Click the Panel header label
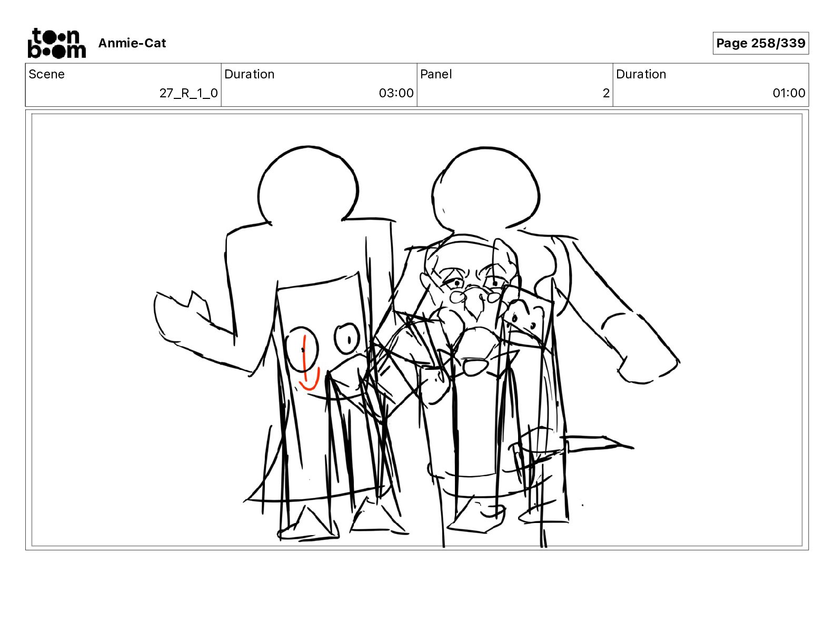The height and width of the screenshot is (644, 834). [x=436, y=74]
